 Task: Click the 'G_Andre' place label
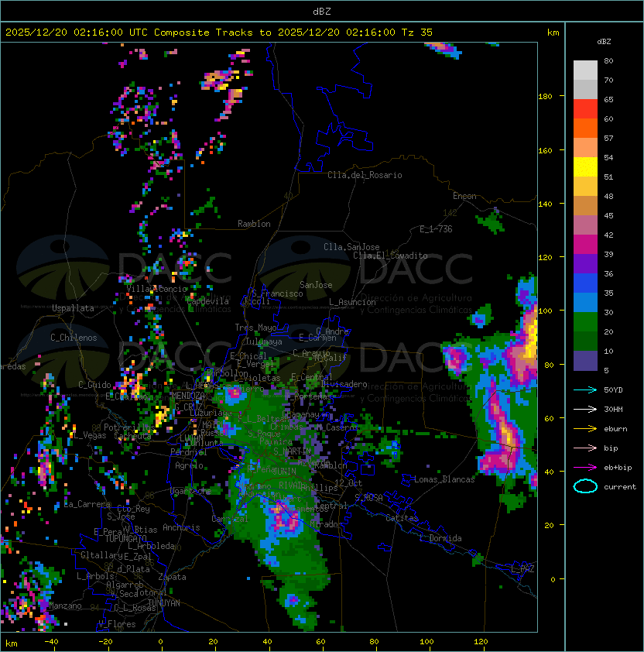click(x=332, y=331)
